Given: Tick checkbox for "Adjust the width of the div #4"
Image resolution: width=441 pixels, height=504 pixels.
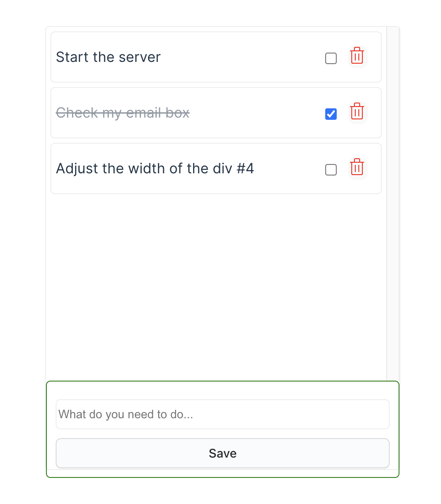Looking at the screenshot, I should [x=331, y=170].
